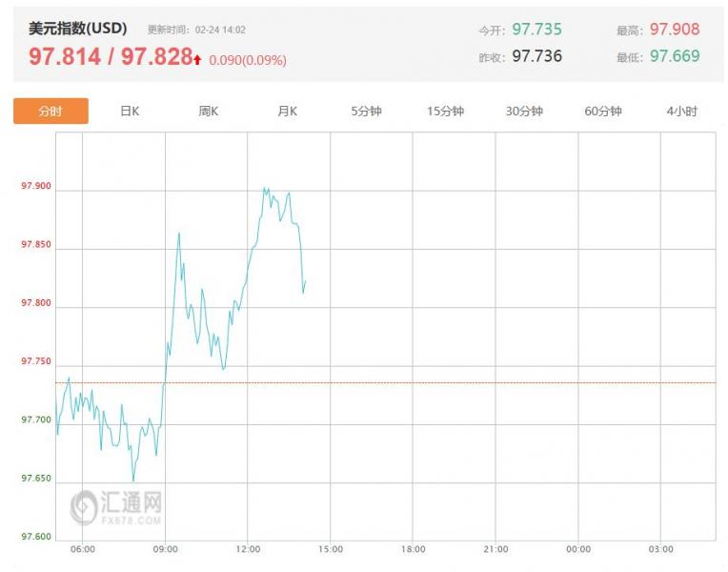Switch to the 周K chart tab
This screenshot has height=572, width=728.
[x=209, y=111]
